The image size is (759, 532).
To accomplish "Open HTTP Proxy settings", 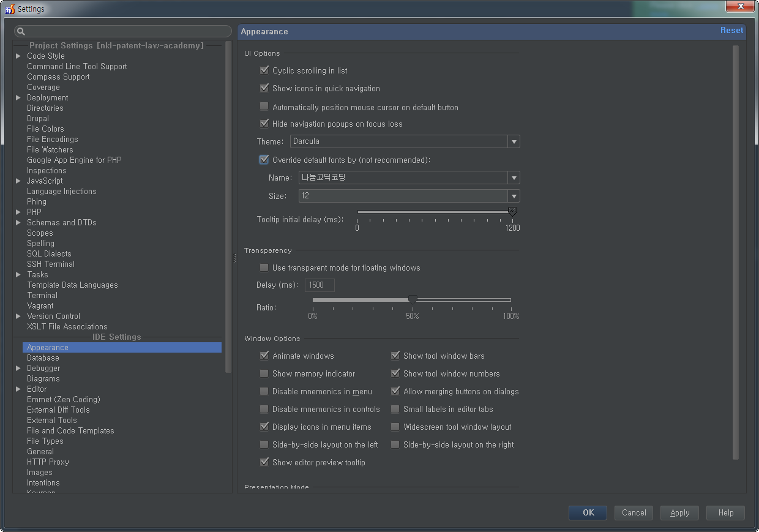I will tap(48, 462).
